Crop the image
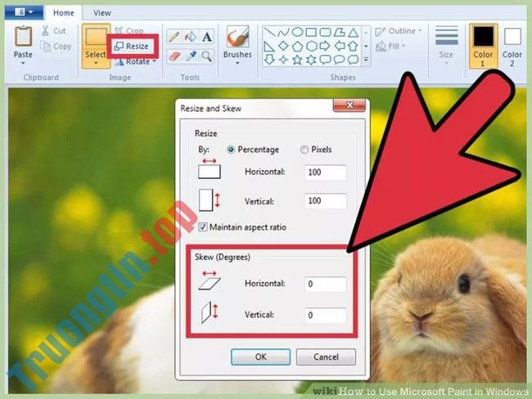 tap(129, 30)
